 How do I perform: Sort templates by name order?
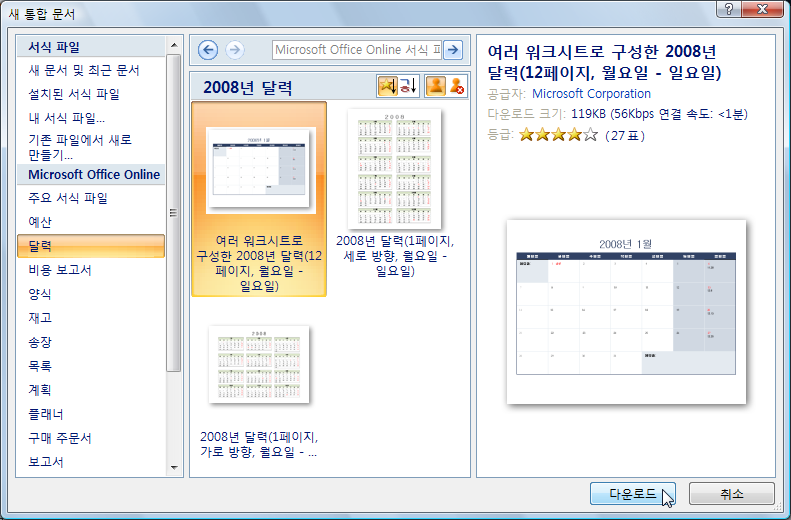tap(409, 86)
